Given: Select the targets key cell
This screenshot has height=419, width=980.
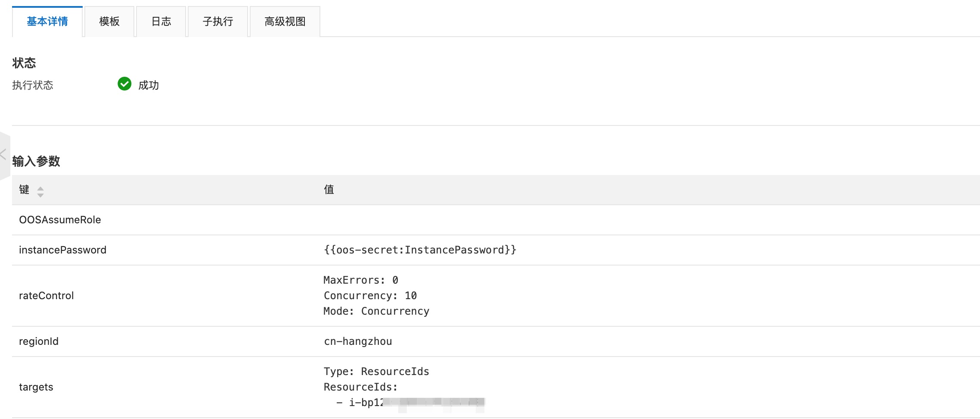Looking at the screenshot, I should 36,387.
